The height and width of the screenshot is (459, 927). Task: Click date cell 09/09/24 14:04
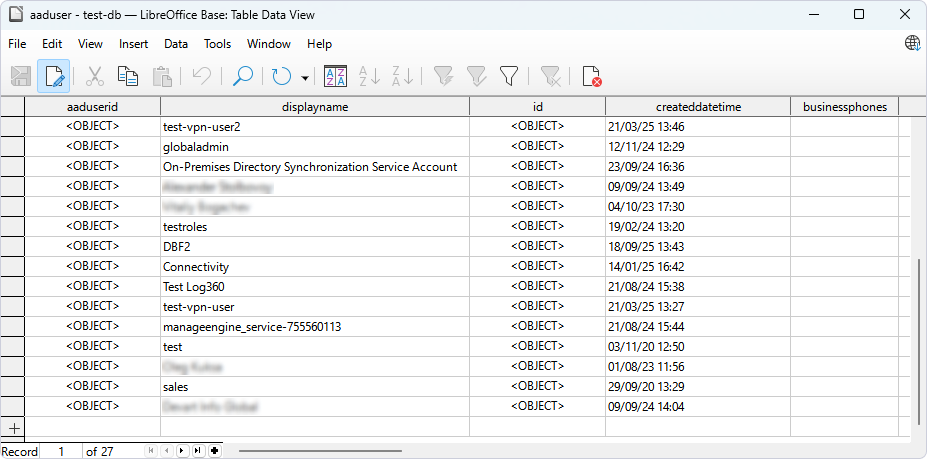698,407
